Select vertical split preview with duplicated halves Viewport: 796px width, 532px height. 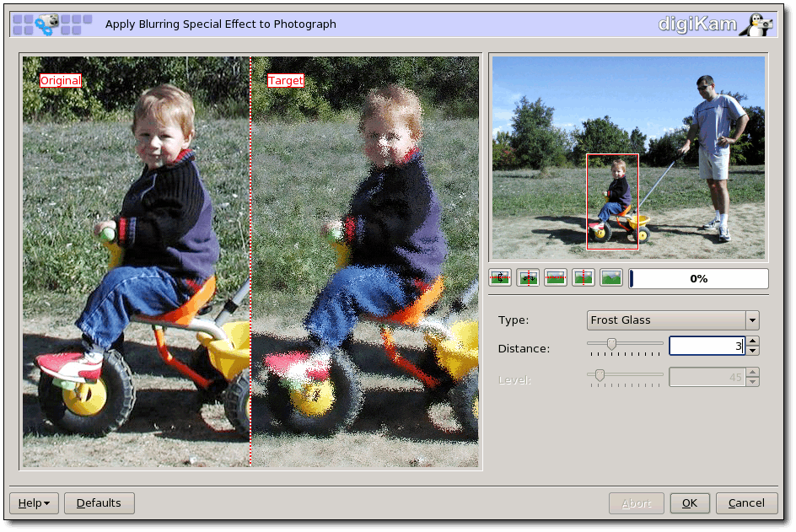tap(529, 278)
